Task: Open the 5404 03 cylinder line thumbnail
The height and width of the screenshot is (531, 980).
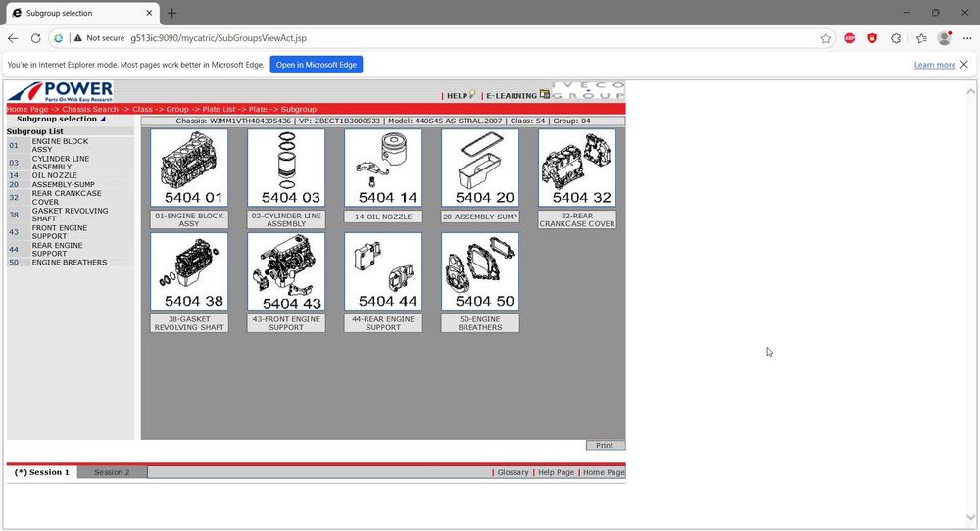Action: pyautogui.click(x=286, y=169)
